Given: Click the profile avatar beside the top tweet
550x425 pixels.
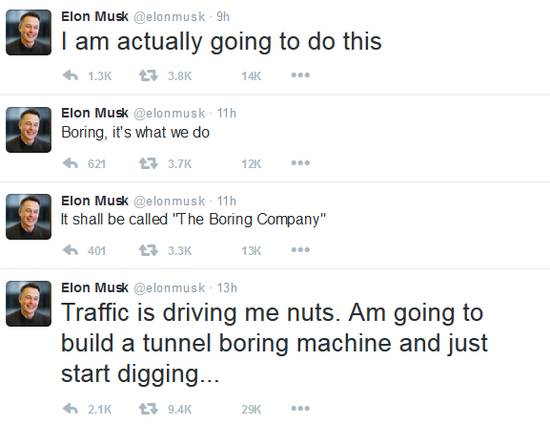Looking at the screenshot, I should [29, 32].
